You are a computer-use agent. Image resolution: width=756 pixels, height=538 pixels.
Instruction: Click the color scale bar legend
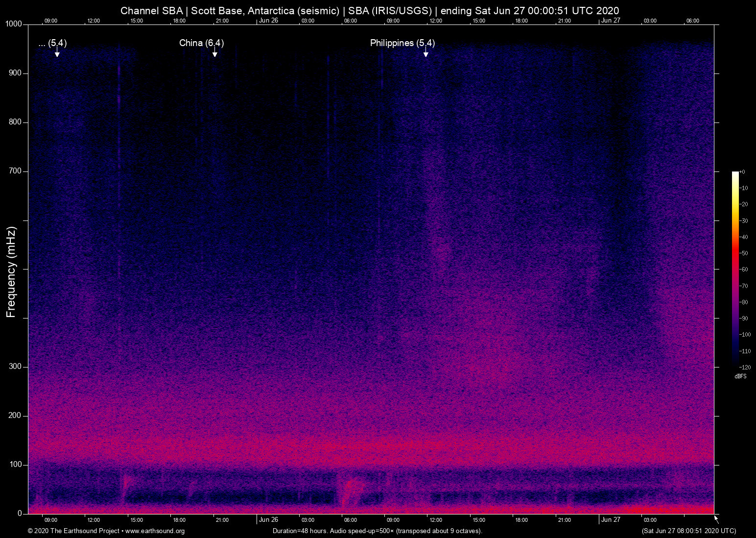click(735, 268)
